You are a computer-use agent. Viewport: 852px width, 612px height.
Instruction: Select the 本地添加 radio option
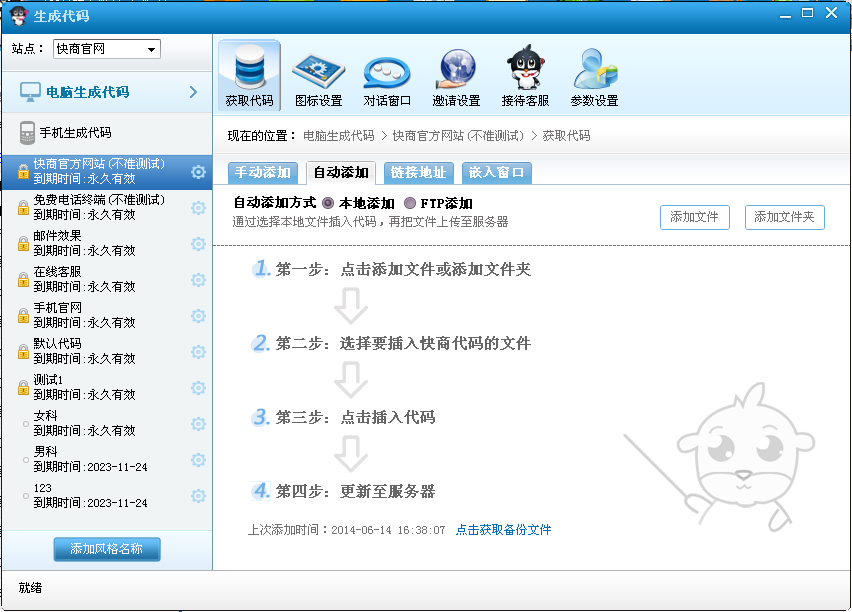pyautogui.click(x=329, y=204)
